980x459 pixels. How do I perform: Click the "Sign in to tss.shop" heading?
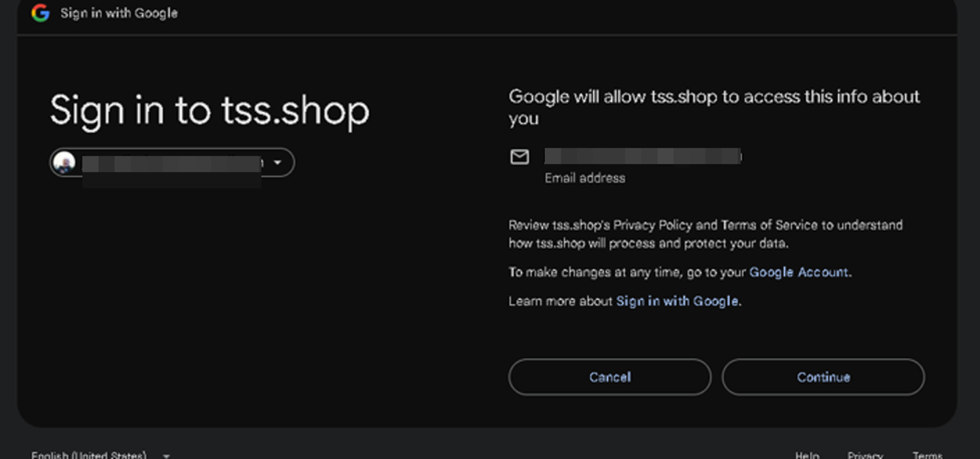pos(210,110)
